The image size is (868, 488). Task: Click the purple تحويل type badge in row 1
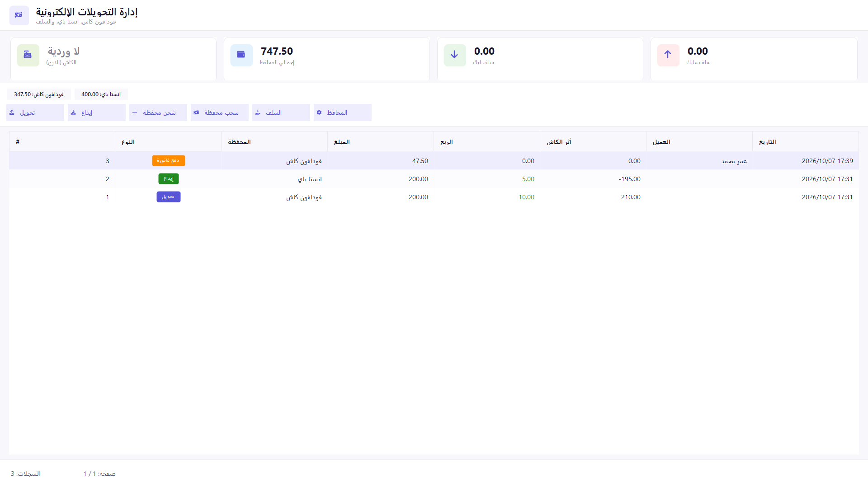click(169, 197)
